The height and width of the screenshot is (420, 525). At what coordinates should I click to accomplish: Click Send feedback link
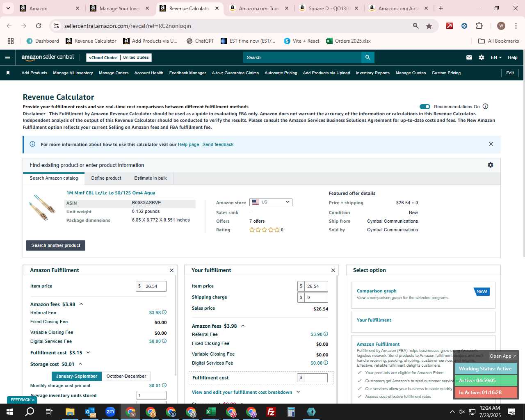pos(218,144)
